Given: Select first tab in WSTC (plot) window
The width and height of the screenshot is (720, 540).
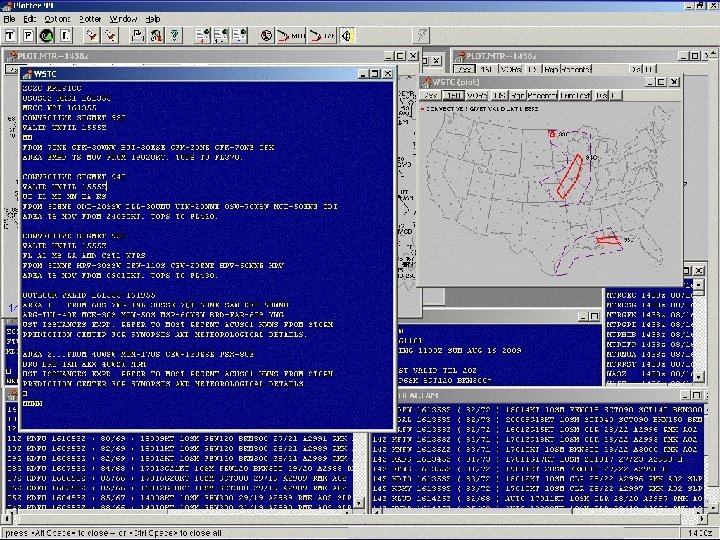Looking at the screenshot, I should tap(431, 95).
